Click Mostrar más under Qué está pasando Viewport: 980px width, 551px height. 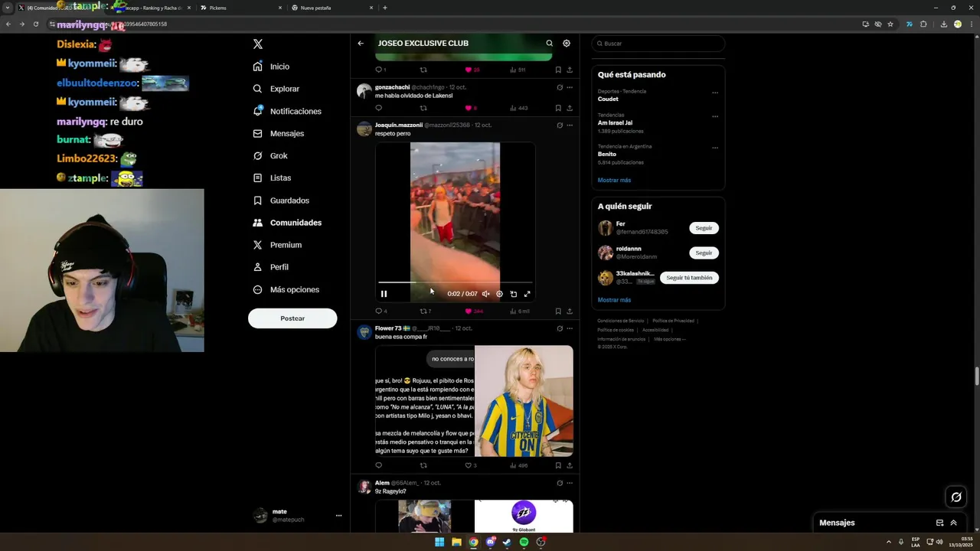point(614,181)
